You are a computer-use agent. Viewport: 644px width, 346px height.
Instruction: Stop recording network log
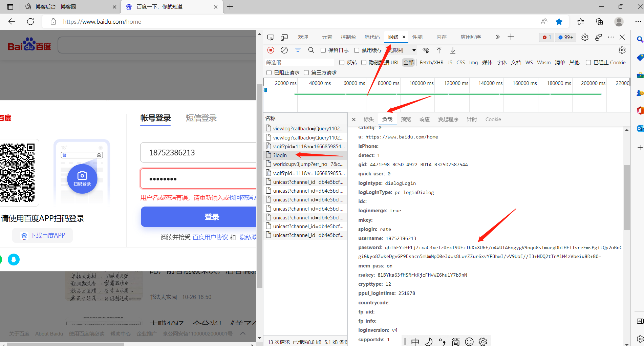(271, 50)
